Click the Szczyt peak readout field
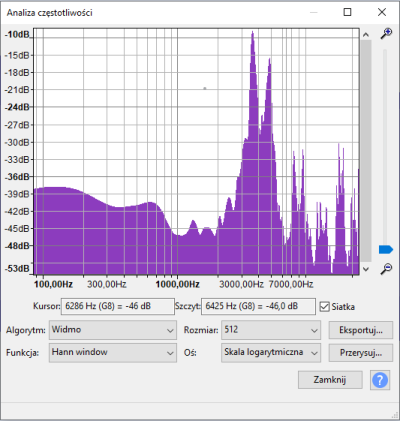400x421 pixels. click(x=258, y=306)
